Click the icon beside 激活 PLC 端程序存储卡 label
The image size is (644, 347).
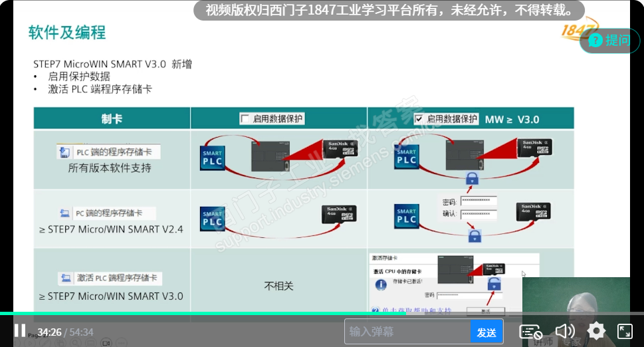pos(66,278)
